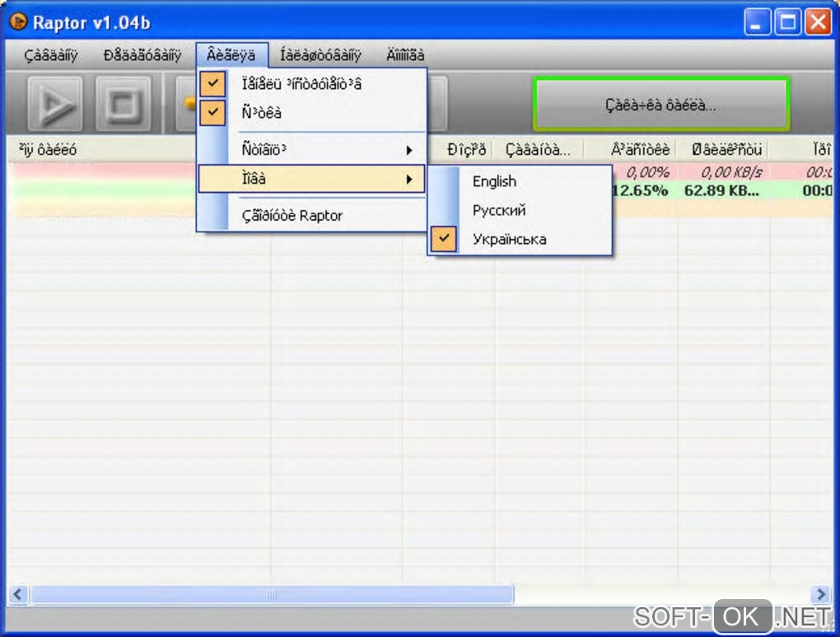Select Русский language option

click(520, 210)
